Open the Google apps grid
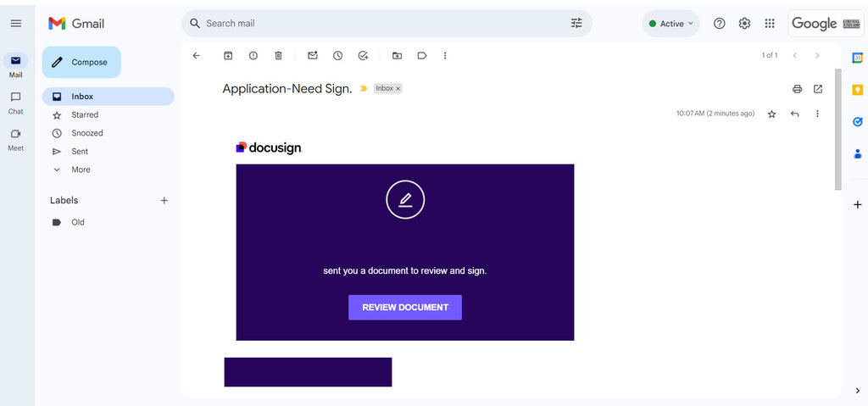Viewport: 868px width, 406px height. tap(770, 23)
